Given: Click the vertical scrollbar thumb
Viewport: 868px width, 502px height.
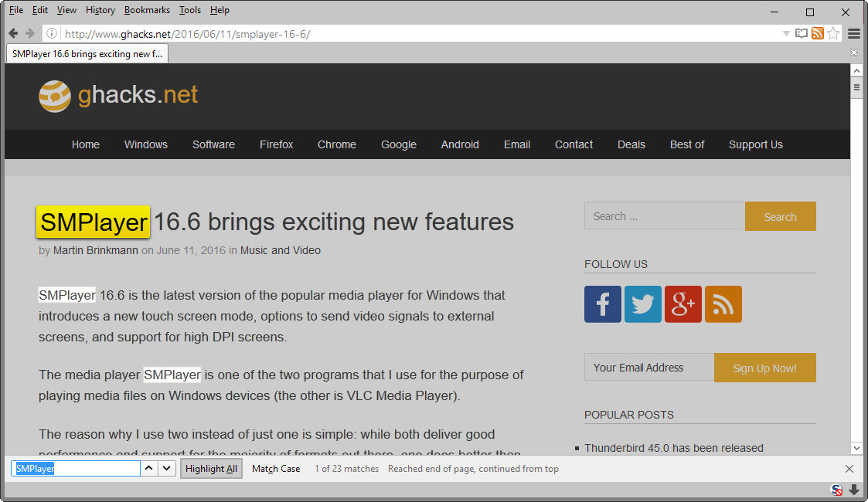Looking at the screenshot, I should coord(856,87).
